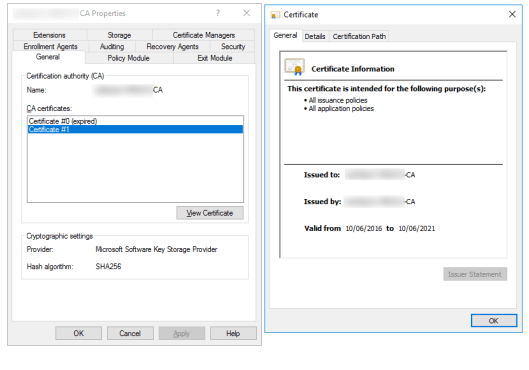Close the CA Properties window
This screenshot has height=370, width=529.
pyautogui.click(x=247, y=13)
